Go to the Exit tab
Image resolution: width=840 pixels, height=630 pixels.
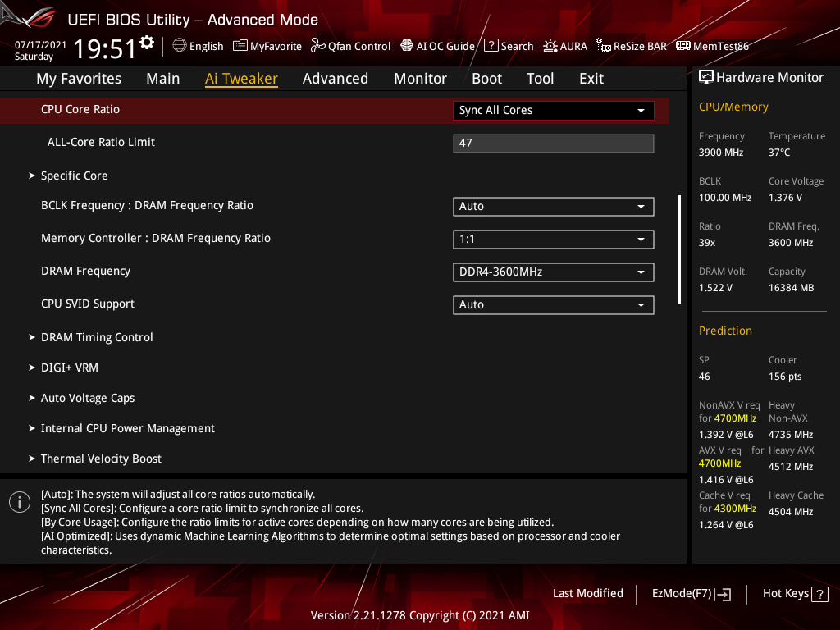click(x=591, y=79)
